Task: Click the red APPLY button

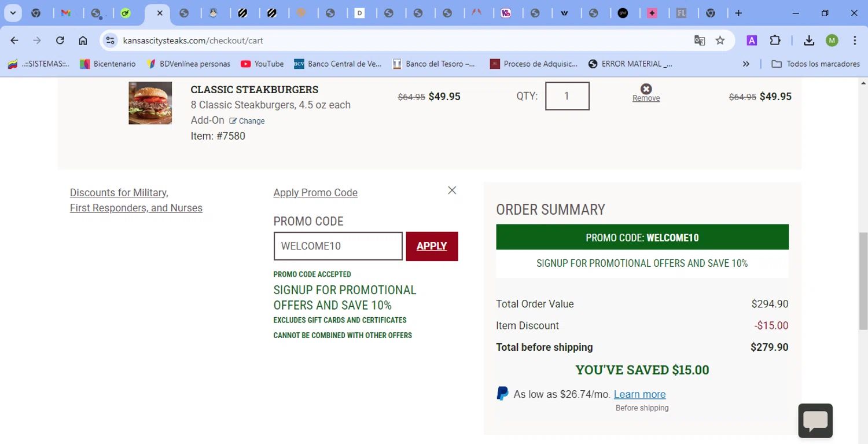Action: [x=432, y=246]
